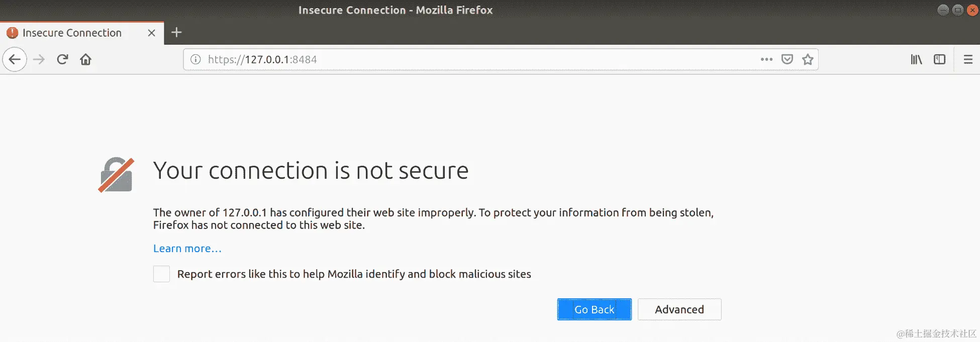Click the broken padlock warning icon
The width and height of the screenshot is (980, 342).
[116, 175]
